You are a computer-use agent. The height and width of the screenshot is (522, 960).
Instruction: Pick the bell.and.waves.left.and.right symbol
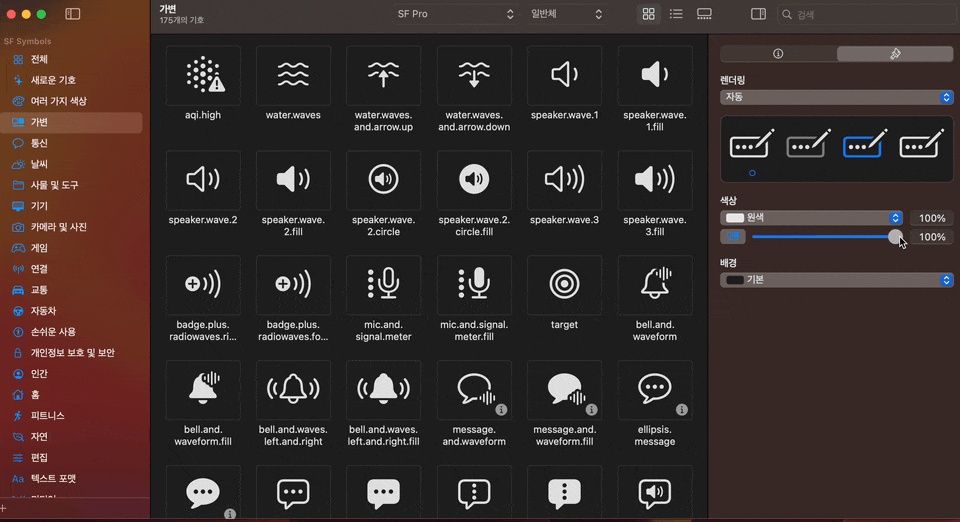293,389
